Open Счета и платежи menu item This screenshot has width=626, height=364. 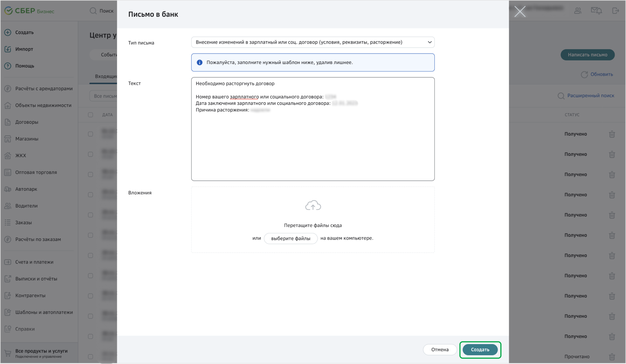coord(34,262)
